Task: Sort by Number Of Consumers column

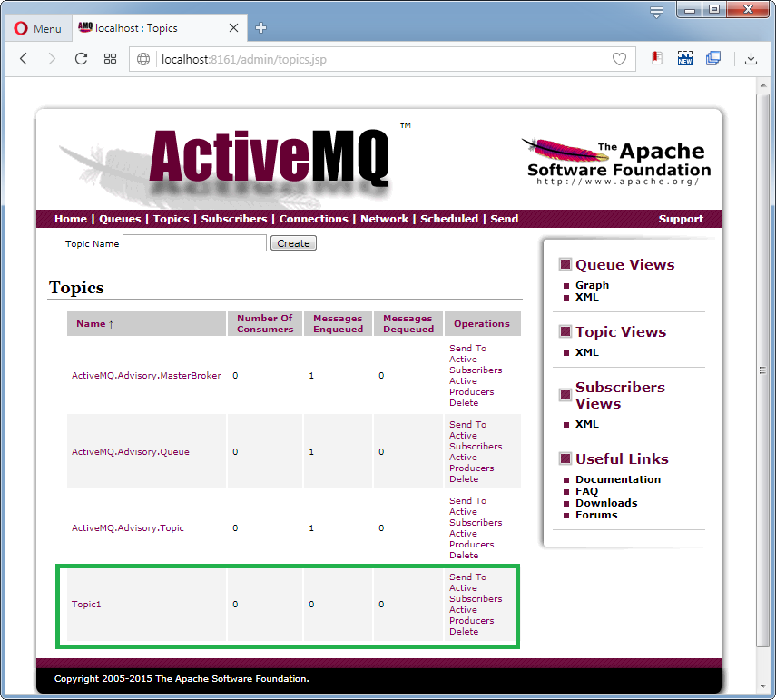Action: pos(265,324)
